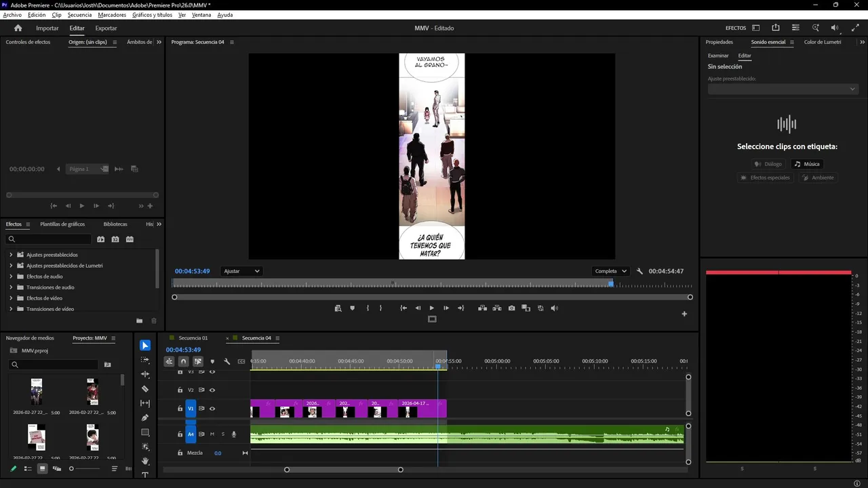This screenshot has height=488, width=868.
Task: Go to Out point in Program monitor
Action: click(461, 308)
